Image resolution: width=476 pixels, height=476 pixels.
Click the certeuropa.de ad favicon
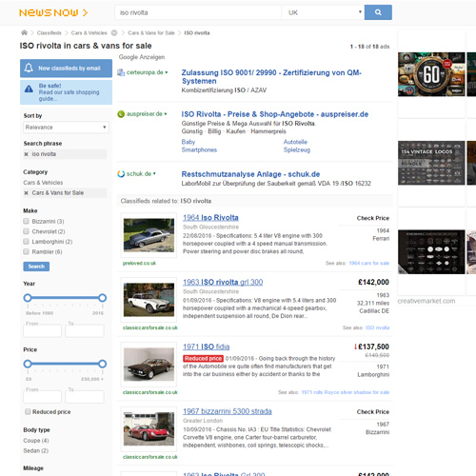(121, 72)
